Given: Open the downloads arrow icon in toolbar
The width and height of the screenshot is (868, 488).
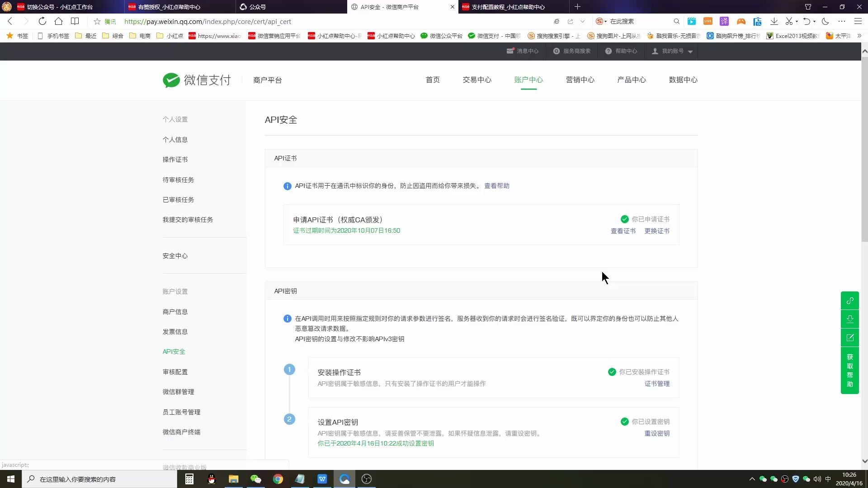Looking at the screenshot, I should click(774, 21).
